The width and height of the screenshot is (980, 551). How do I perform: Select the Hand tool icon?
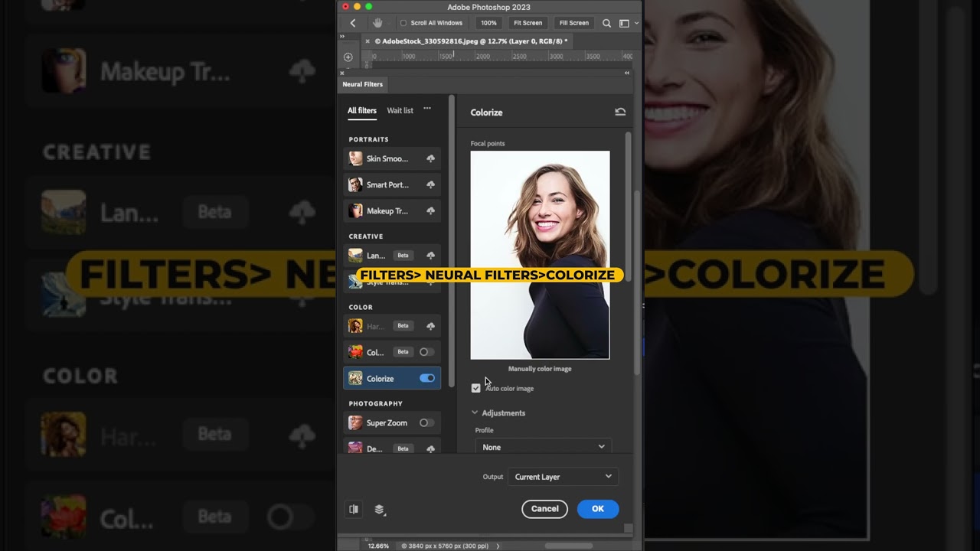(x=377, y=23)
